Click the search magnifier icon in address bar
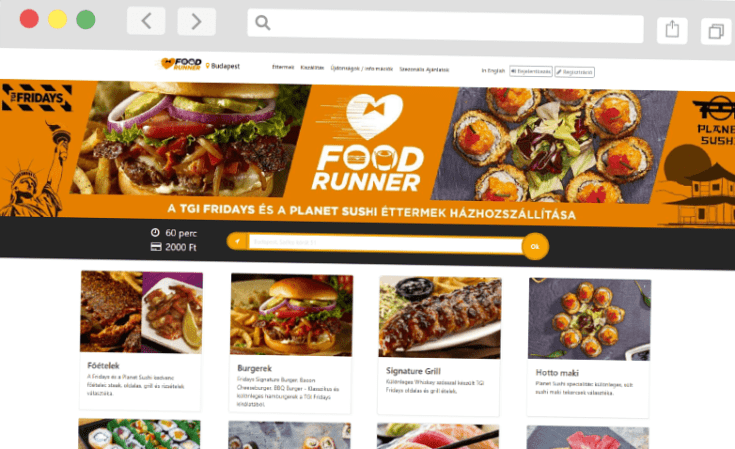The width and height of the screenshot is (735, 449). tap(262, 22)
